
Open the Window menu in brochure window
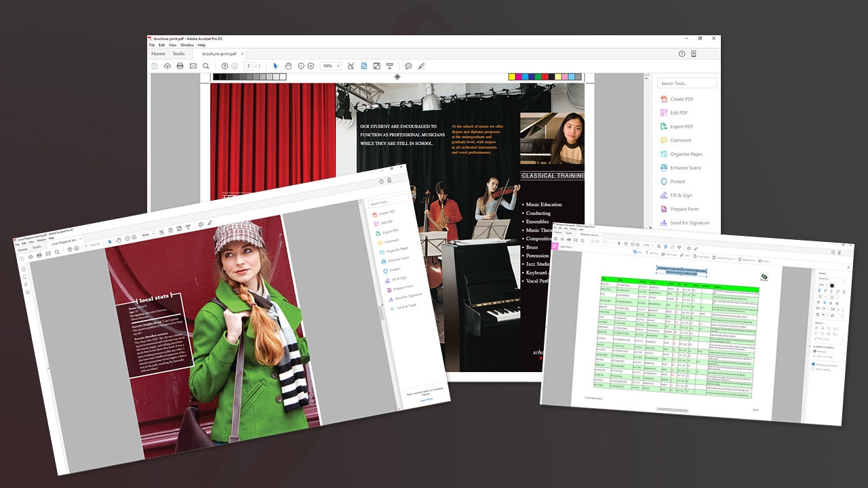click(186, 45)
